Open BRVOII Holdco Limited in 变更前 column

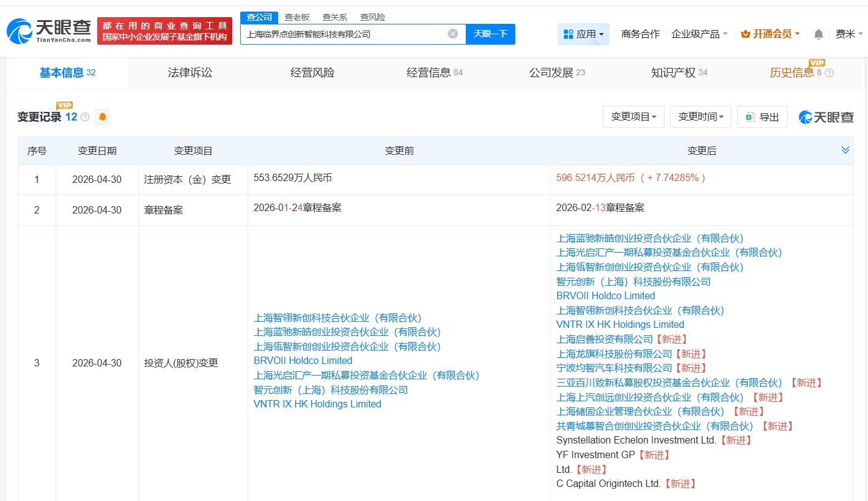[x=303, y=360]
